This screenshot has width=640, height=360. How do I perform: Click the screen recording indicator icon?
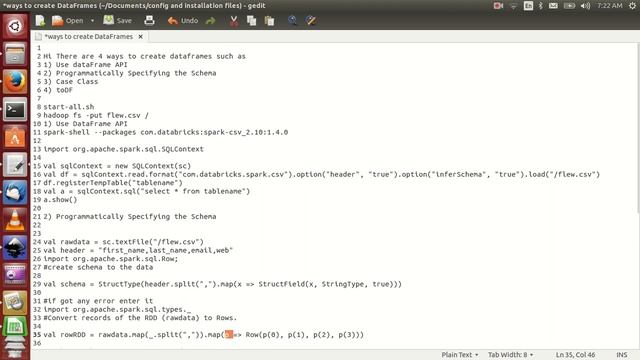tap(498, 6)
